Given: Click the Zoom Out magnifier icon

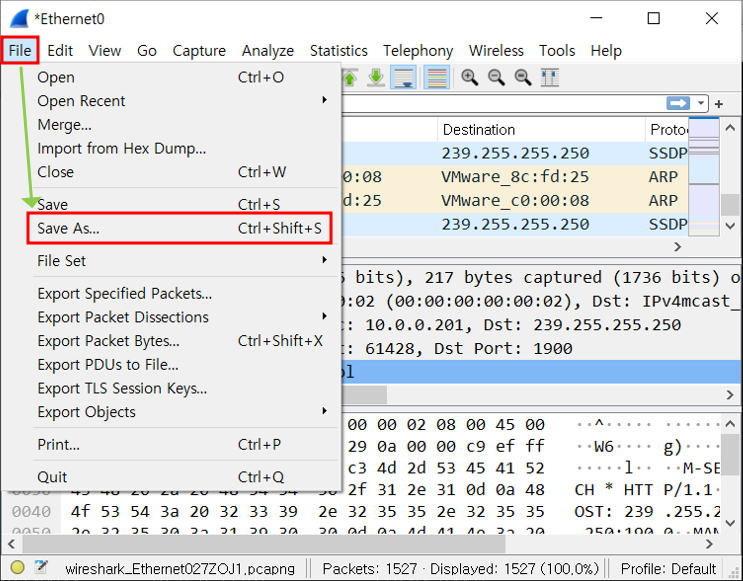Looking at the screenshot, I should click(x=496, y=77).
